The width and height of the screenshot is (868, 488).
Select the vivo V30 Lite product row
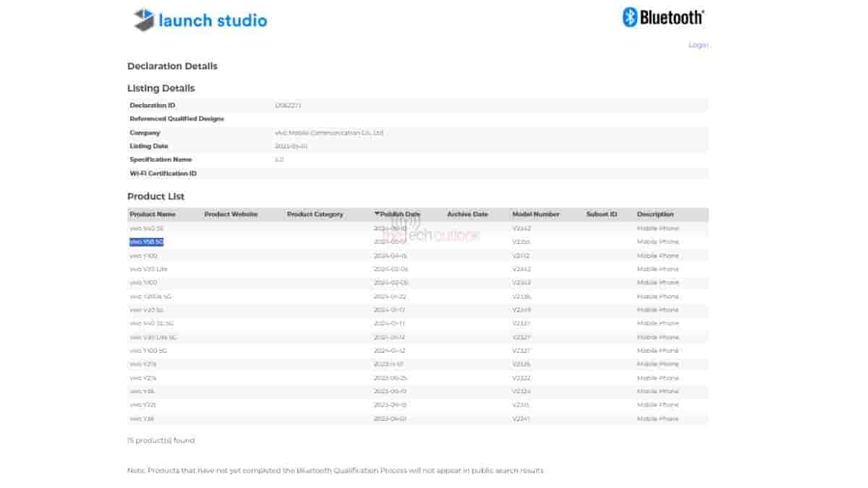pos(148,269)
